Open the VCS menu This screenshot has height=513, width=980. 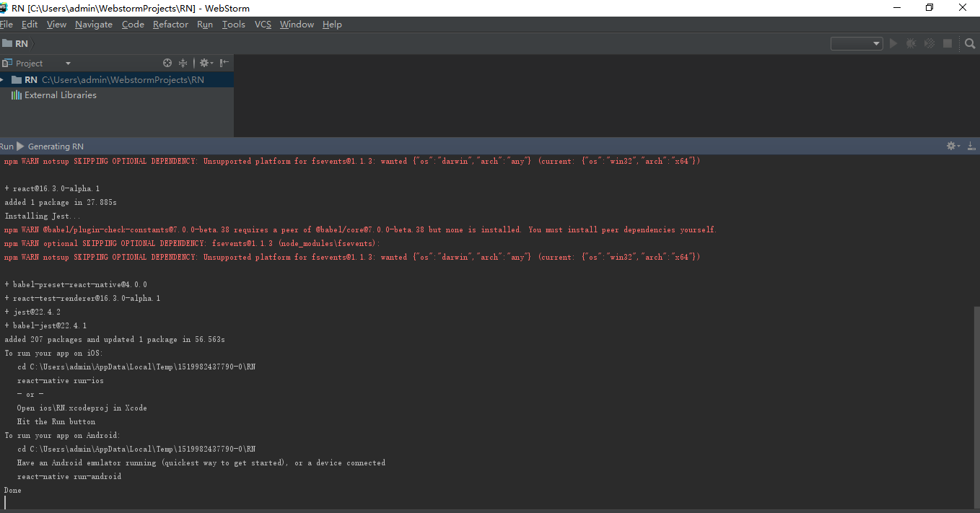(x=263, y=25)
